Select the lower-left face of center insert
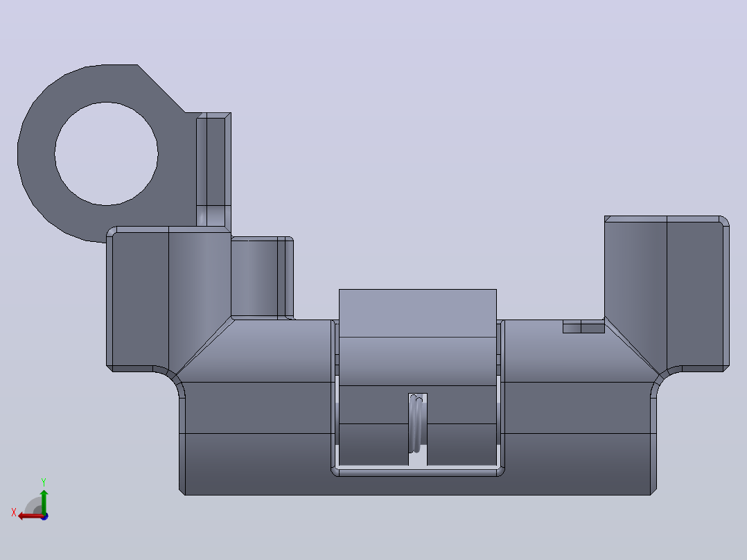Viewport: 747px width, 560px height. 373,444
